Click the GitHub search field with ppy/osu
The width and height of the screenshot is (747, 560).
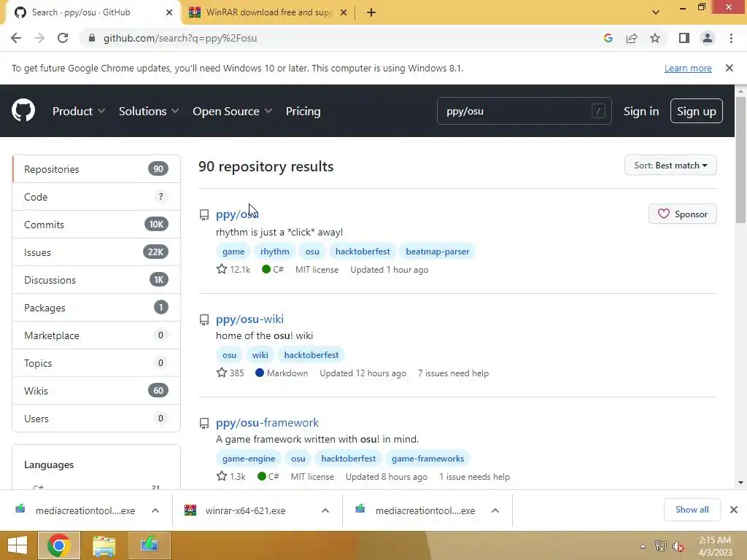524,111
